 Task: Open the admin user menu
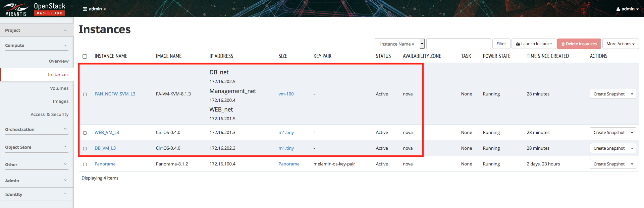tap(627, 9)
